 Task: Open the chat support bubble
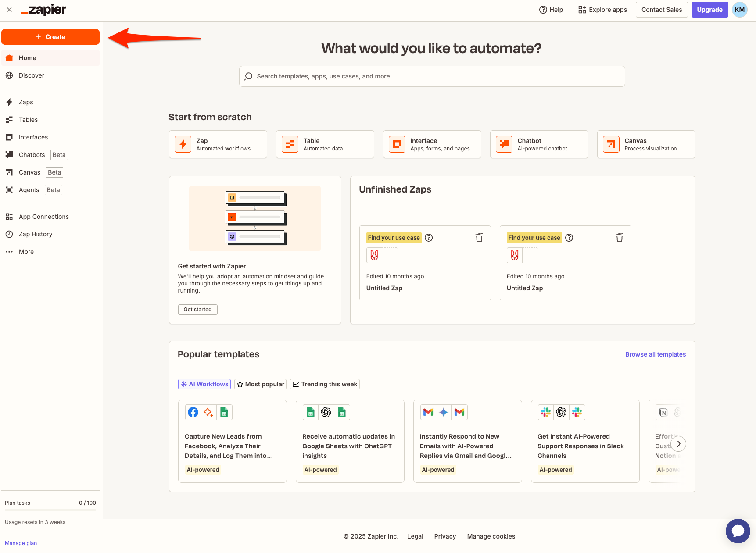pyautogui.click(x=738, y=531)
